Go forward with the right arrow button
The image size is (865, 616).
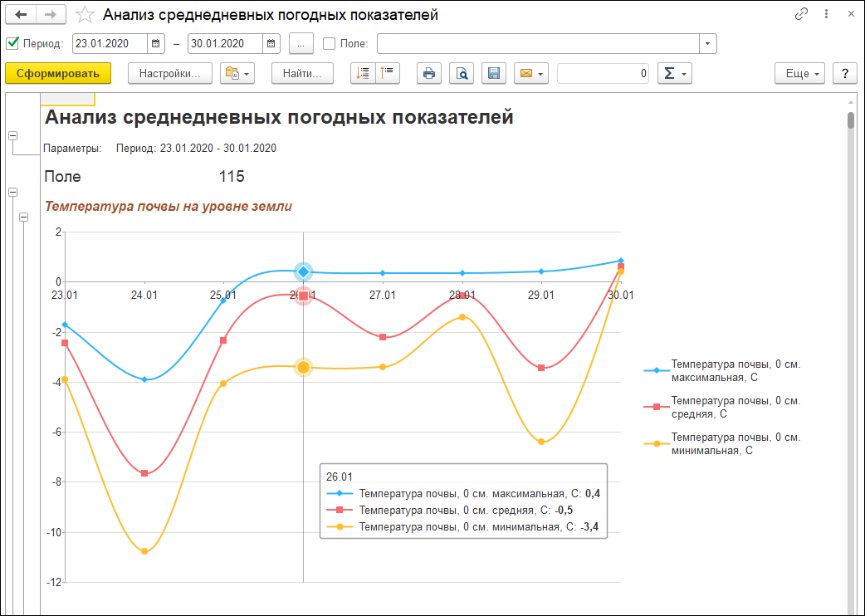coord(51,15)
